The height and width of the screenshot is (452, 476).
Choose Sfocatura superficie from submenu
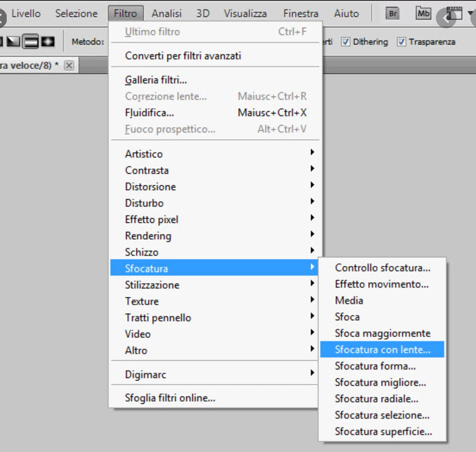pyautogui.click(x=382, y=431)
